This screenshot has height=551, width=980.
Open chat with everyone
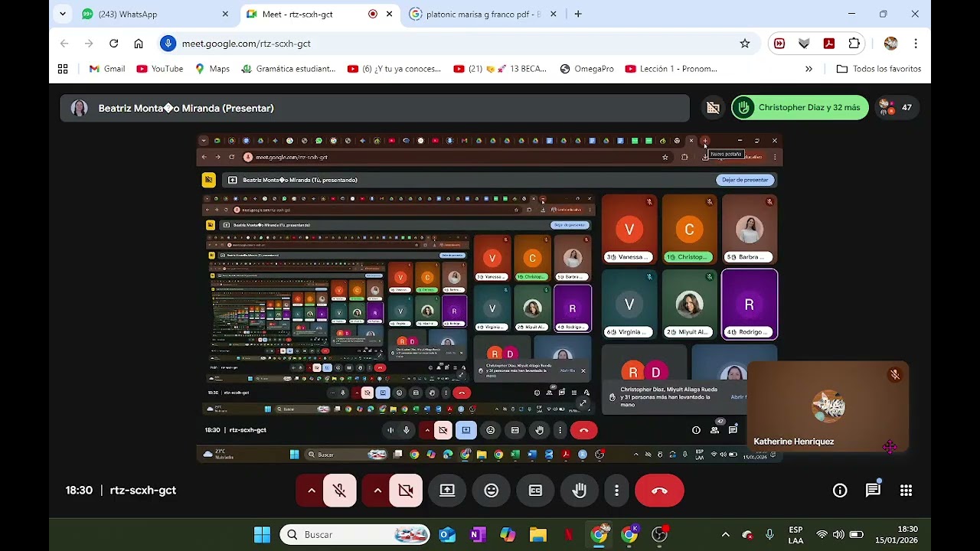pos(873,491)
